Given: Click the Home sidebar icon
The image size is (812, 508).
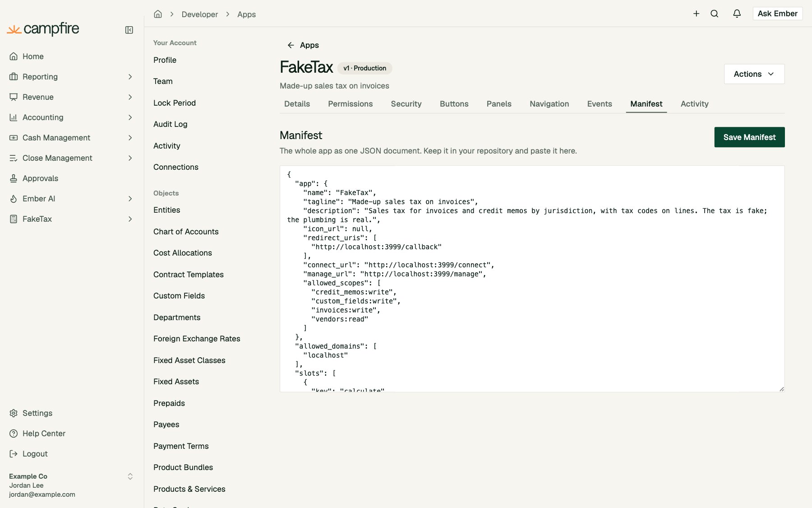Looking at the screenshot, I should click(14, 56).
